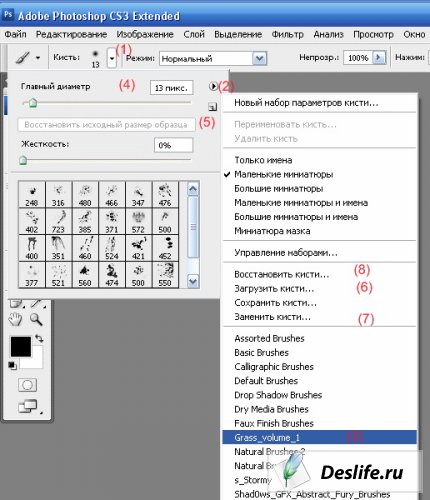430x500 pixels.
Task: Open the Фильтр menu
Action: coord(287,34)
